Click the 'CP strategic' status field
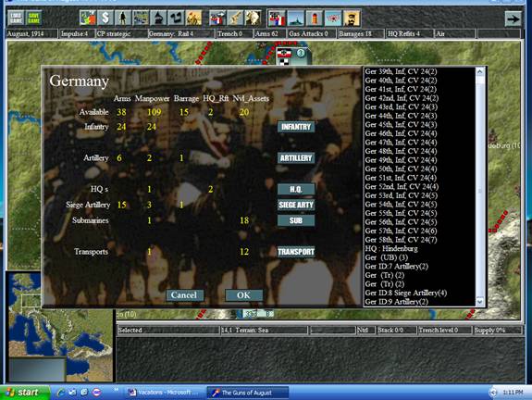 point(121,34)
